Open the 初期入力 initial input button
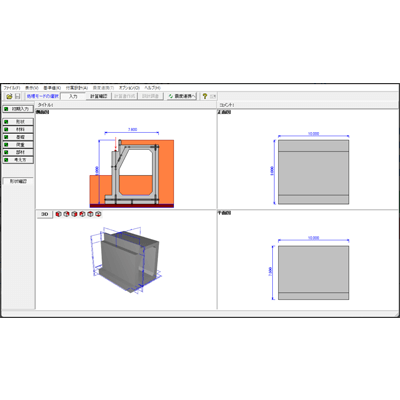Viewport: 400px width, 400px height. [x=18, y=109]
